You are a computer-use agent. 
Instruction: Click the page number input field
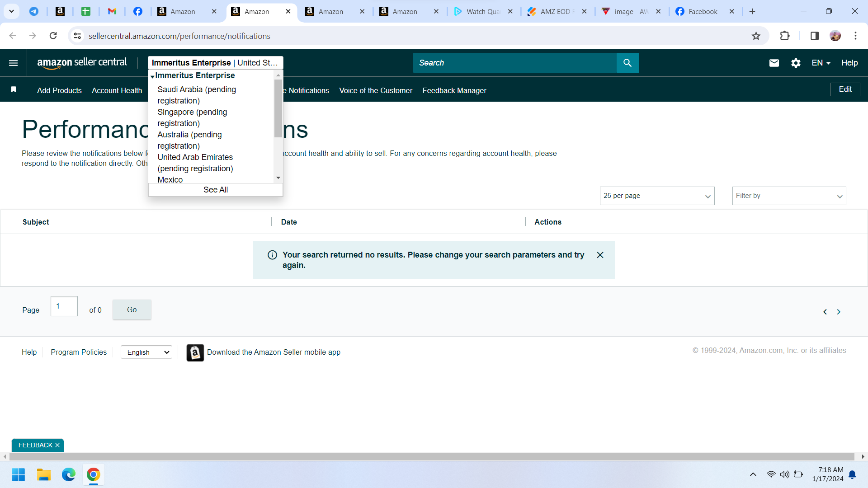point(64,306)
